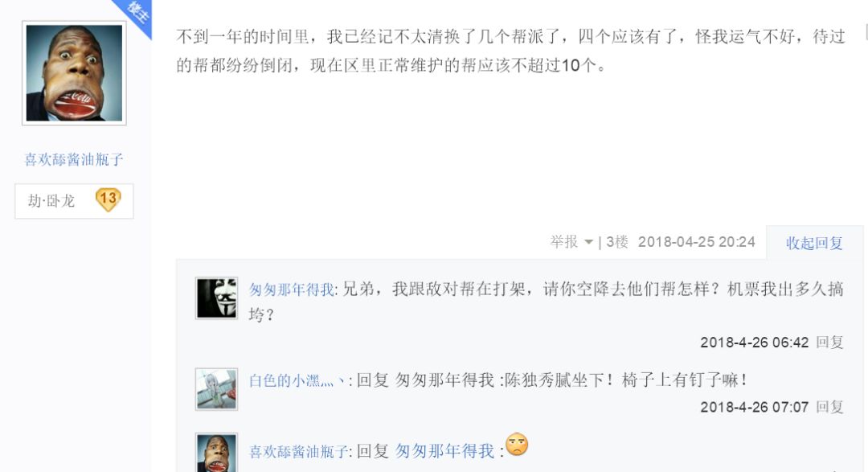
Task: Reply to the 06:42 comment
Action: [829, 342]
